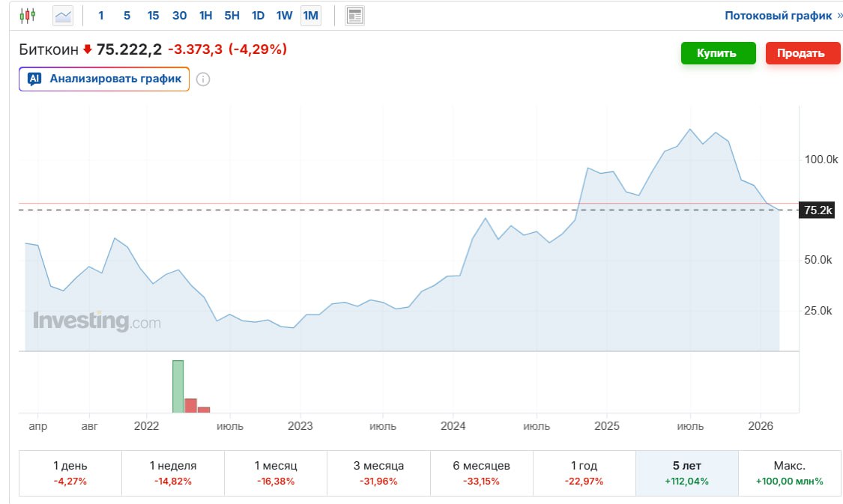This screenshot has height=504, width=843.
Task: Open the news panel icon in toolbar
Action: [x=354, y=15]
